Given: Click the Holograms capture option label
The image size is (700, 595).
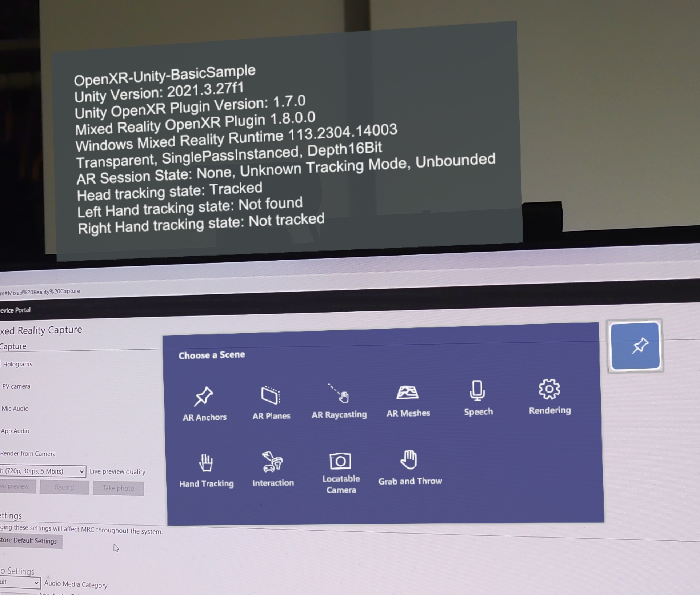Looking at the screenshot, I should point(17,364).
